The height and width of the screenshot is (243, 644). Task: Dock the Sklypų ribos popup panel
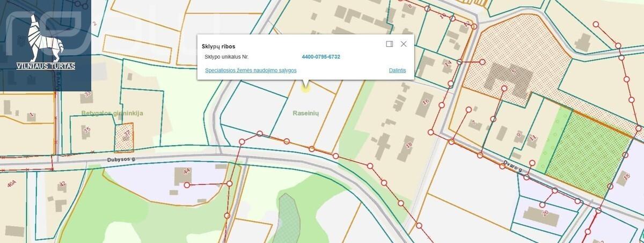(x=390, y=44)
